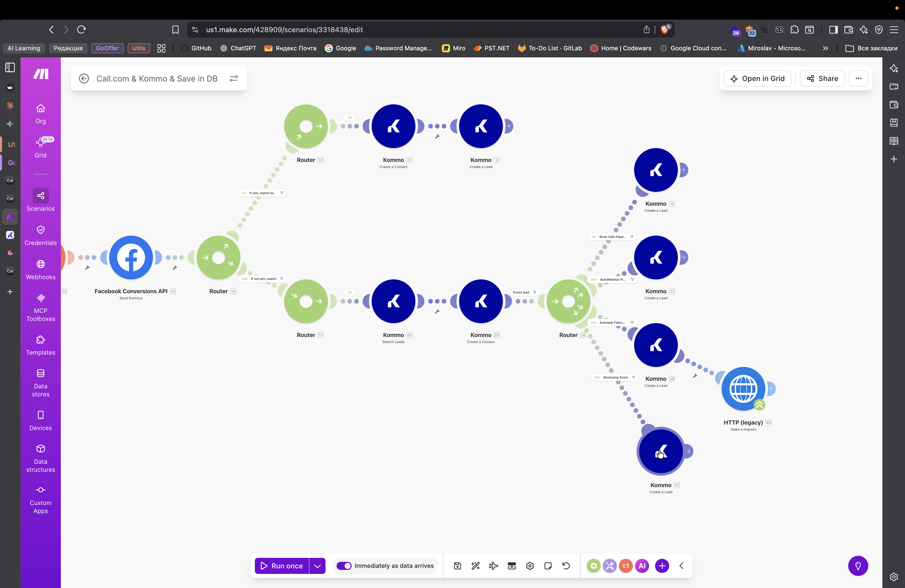Open the notes sticky note icon
This screenshot has width=905, height=588.
point(548,566)
